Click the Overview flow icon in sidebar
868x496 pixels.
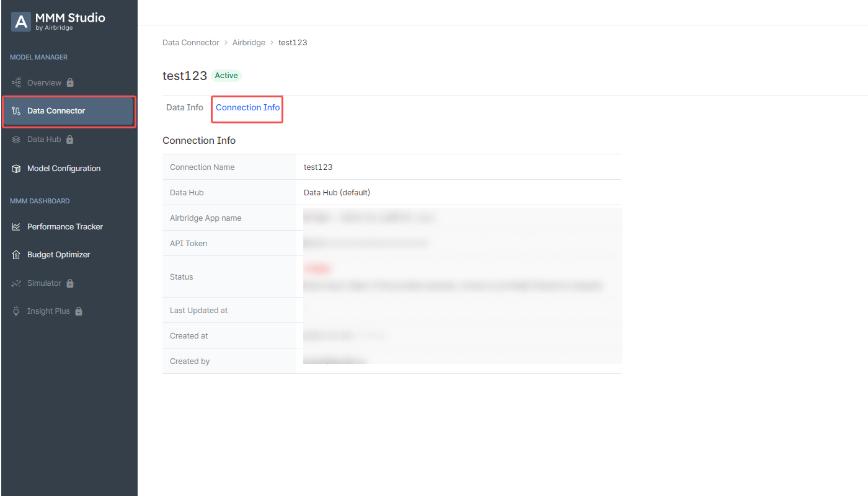tap(16, 82)
